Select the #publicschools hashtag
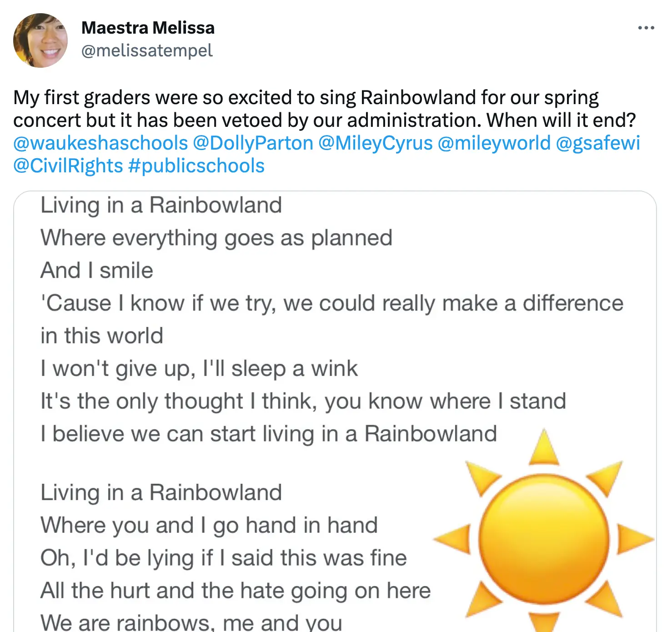 196,166
